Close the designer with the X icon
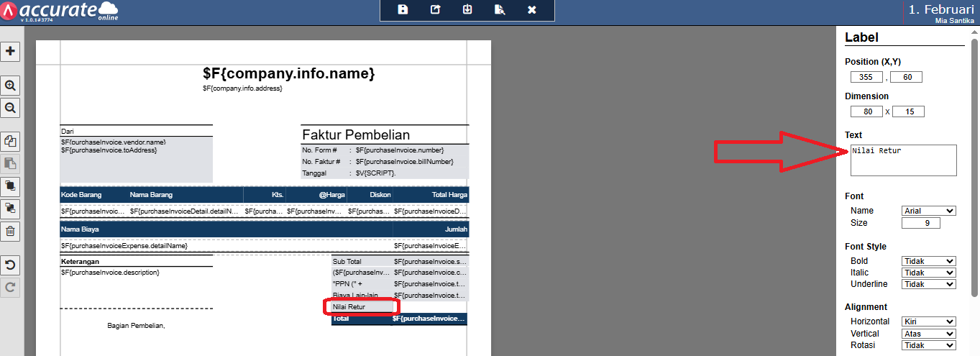980x356 pixels. (532, 10)
